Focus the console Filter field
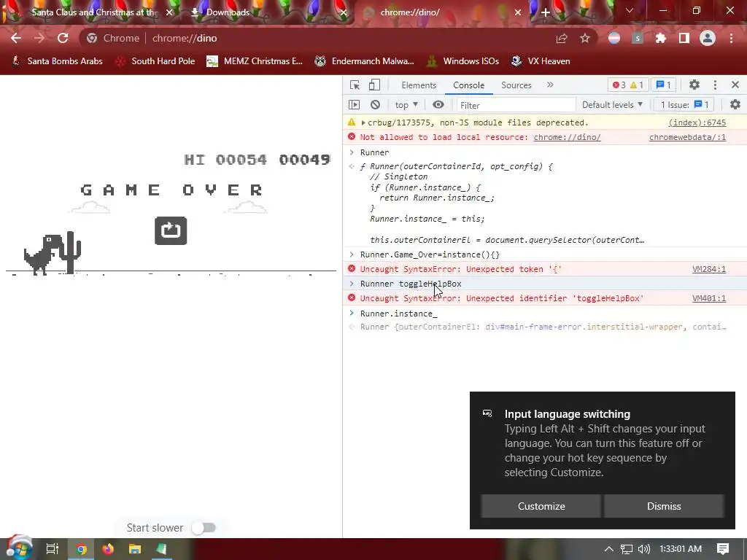Image resolution: width=747 pixels, height=560 pixels. tap(516, 105)
